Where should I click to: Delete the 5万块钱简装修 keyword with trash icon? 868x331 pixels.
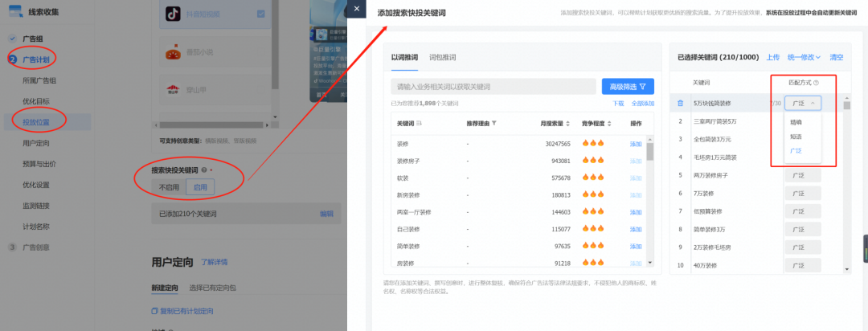click(x=681, y=103)
